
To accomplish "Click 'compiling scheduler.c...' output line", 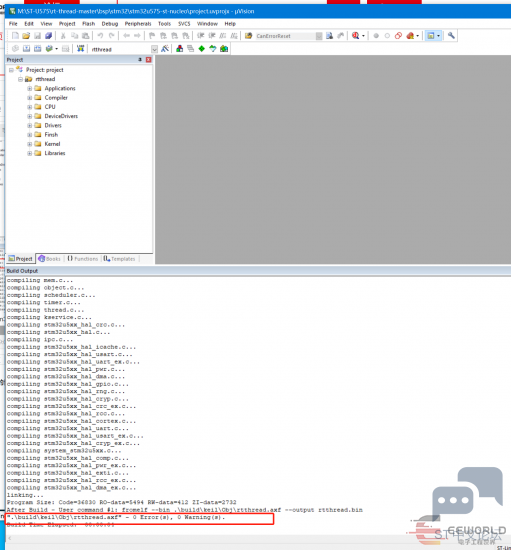I will pyautogui.click(x=51, y=295).
